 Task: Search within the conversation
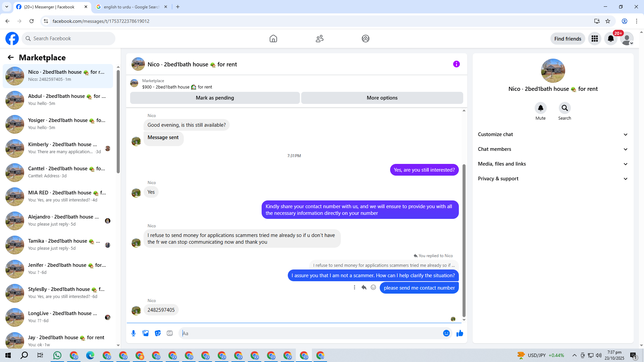pos(565,108)
